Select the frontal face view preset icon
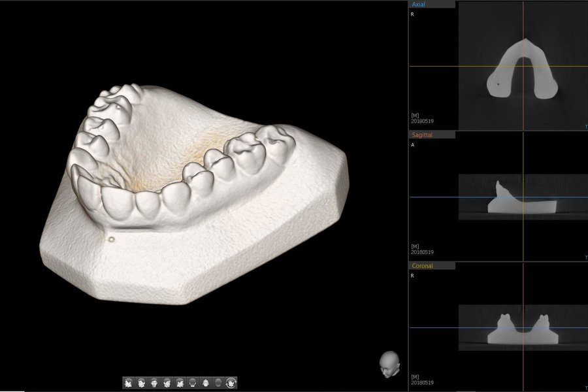 154,383
